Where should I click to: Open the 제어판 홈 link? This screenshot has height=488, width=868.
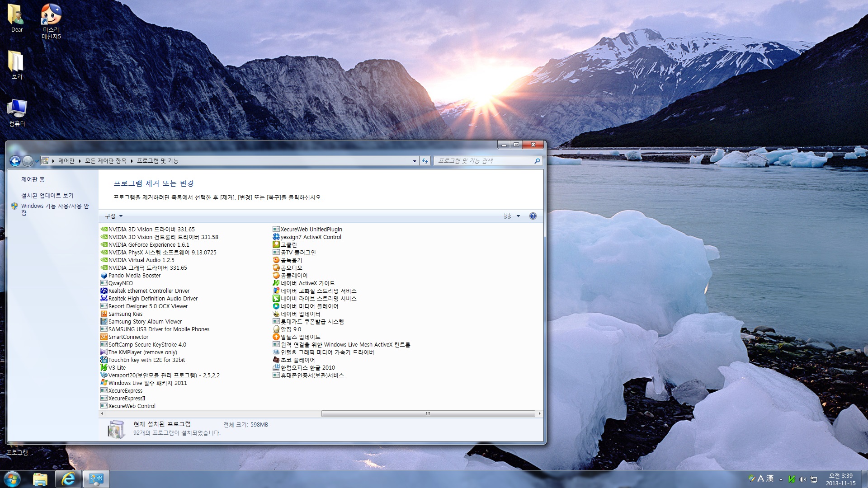tap(33, 179)
